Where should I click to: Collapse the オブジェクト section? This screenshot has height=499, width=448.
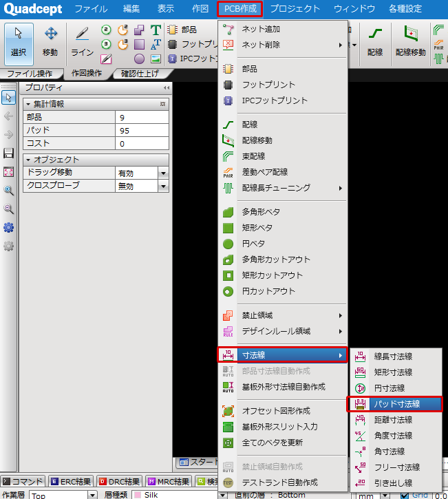pyautogui.click(x=28, y=160)
